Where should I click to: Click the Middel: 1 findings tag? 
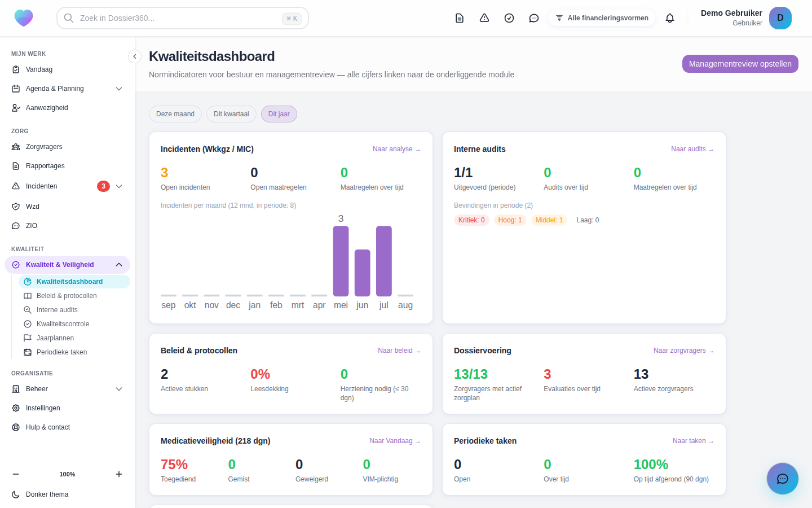549,220
